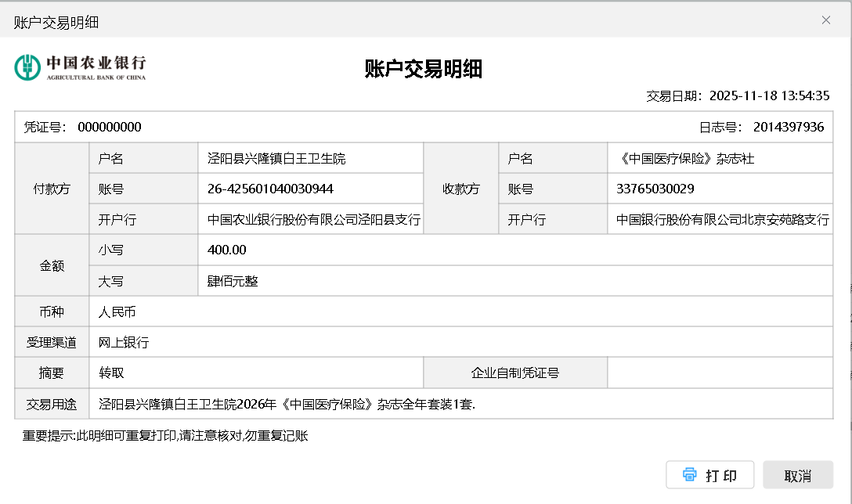Click payee account number 33765030029
This screenshot has height=504, width=852.
coord(655,189)
